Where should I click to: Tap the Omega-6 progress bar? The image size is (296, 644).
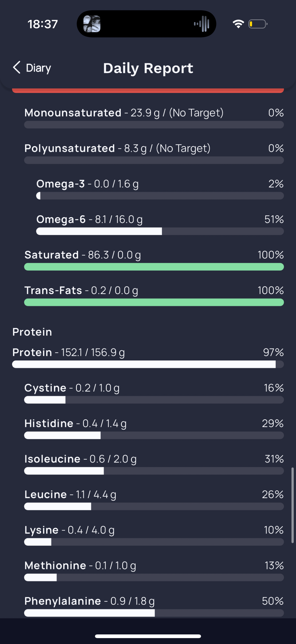[160, 231]
